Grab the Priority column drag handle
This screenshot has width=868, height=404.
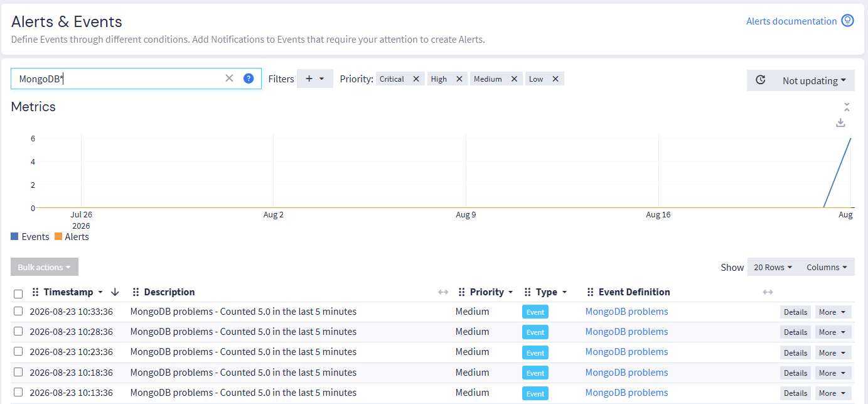click(462, 292)
